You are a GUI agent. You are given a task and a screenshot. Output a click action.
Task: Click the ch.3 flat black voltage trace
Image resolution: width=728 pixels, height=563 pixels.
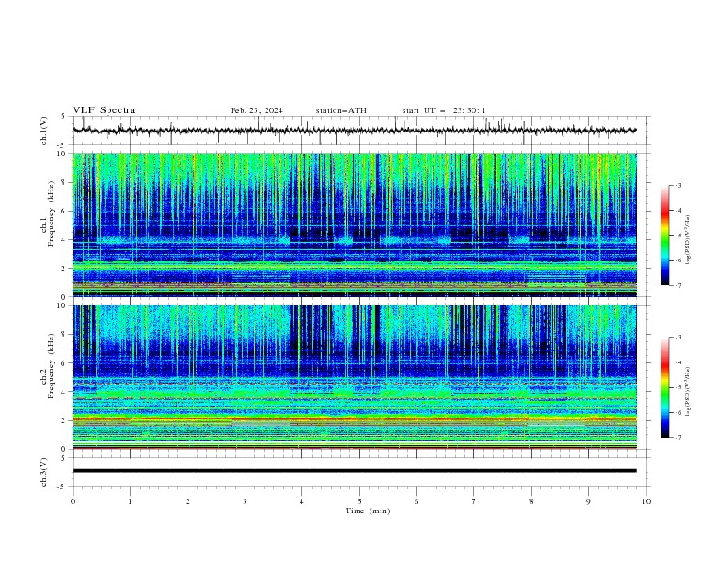click(x=354, y=471)
